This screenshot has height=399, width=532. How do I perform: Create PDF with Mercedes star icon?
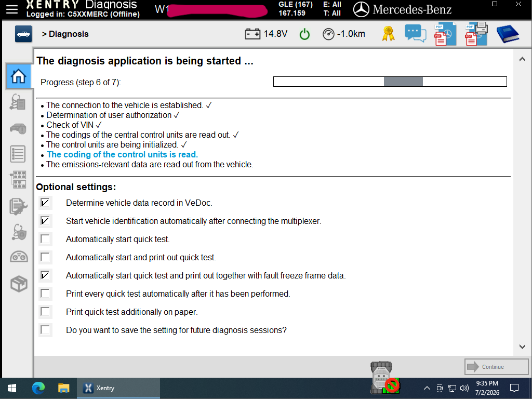445,34
